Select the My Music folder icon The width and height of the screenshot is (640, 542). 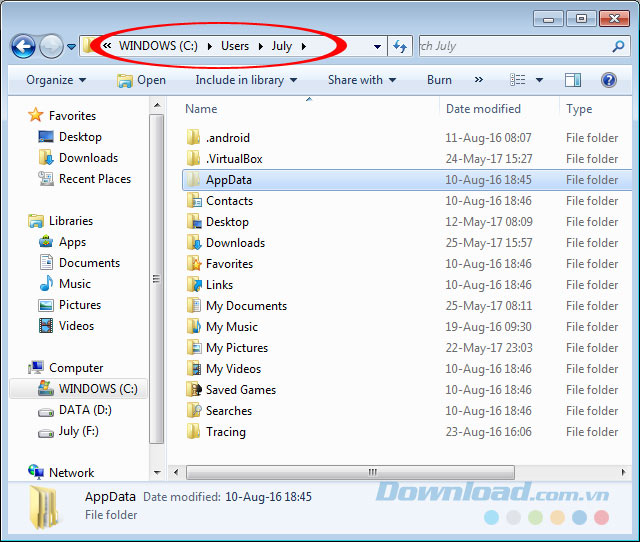coord(194,327)
